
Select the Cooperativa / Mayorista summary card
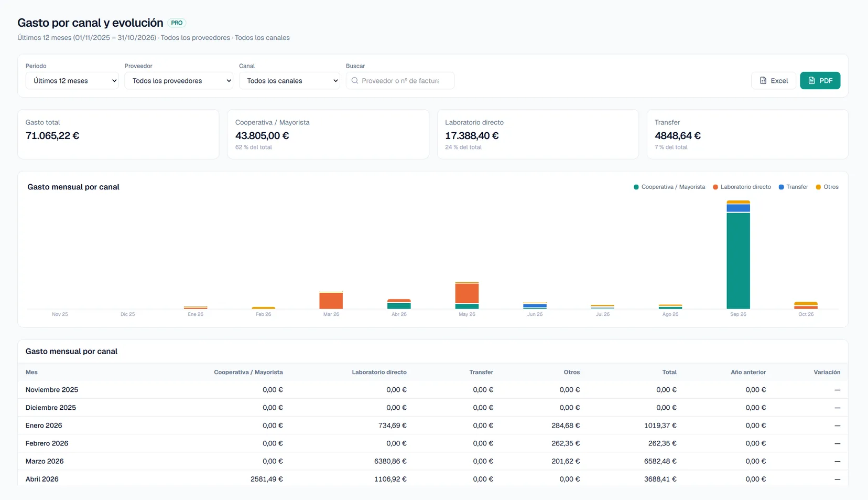(328, 134)
